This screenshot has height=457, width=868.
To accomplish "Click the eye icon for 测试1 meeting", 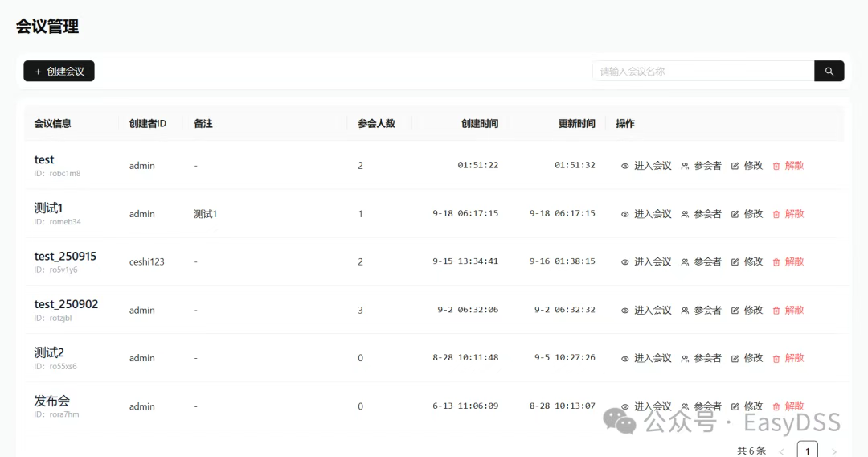I will 624,214.
